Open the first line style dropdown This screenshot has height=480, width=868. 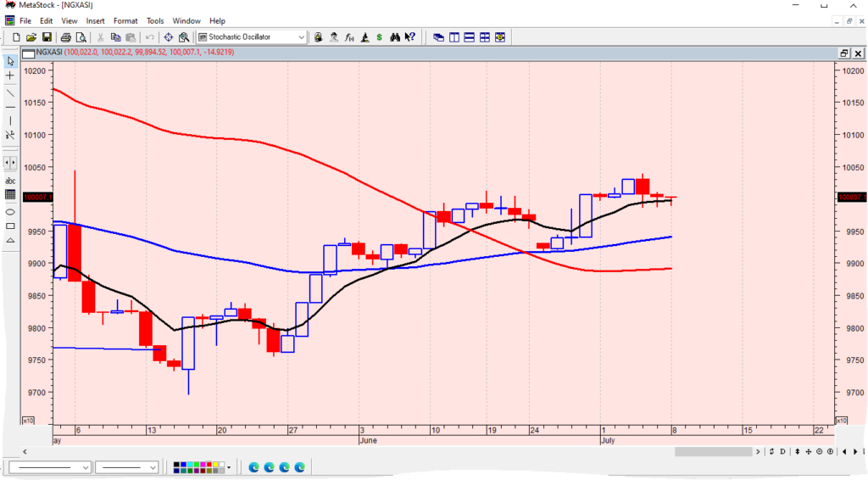(86, 467)
